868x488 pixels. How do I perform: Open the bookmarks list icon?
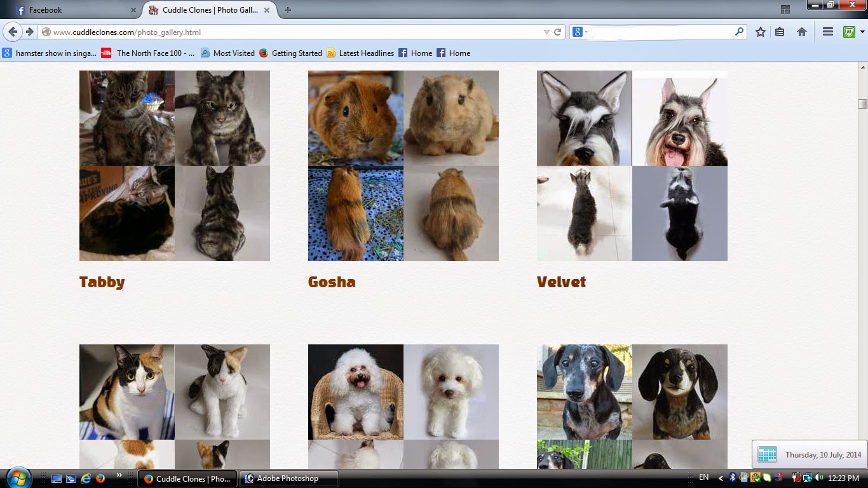click(780, 32)
